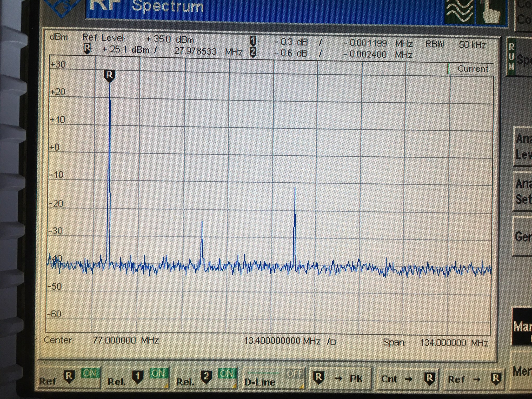Click the marker 2 delta -0.002400 MHz
Viewport: 532px width, 399px height.
(378, 54)
